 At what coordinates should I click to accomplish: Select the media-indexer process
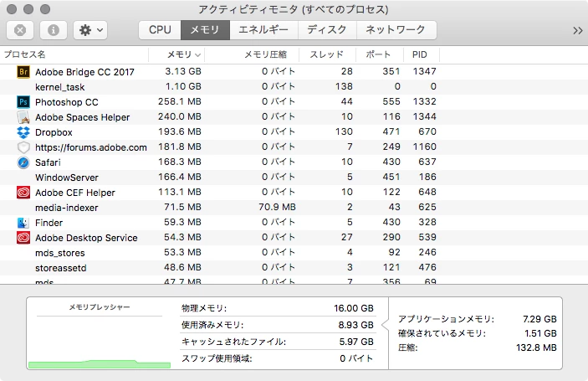(66, 208)
